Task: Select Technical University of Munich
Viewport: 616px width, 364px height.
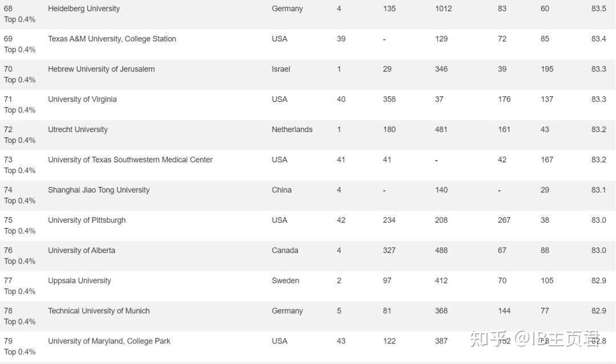Action: coord(99,310)
